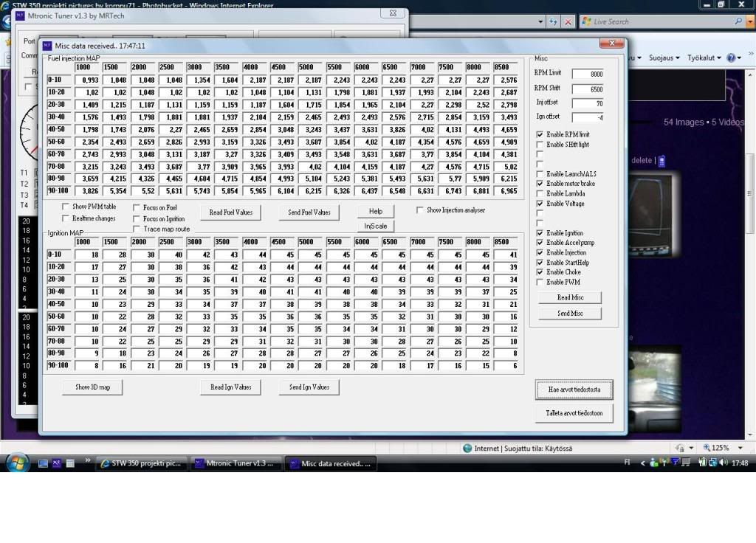This screenshot has height=543, width=756.
Task: Expand the protected mode status dropdown in IE
Action: pos(691,448)
